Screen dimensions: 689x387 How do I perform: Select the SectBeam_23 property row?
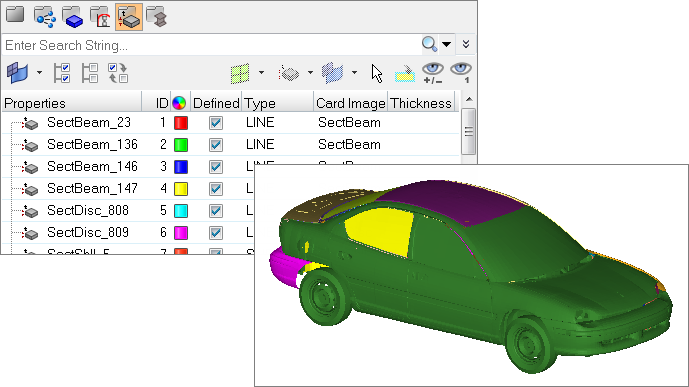click(230, 123)
